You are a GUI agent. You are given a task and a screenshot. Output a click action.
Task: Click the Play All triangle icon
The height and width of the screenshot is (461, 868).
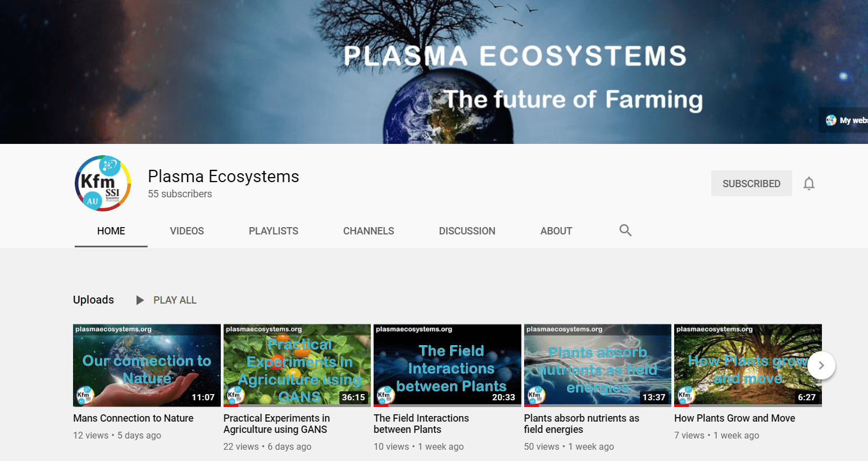click(x=140, y=300)
